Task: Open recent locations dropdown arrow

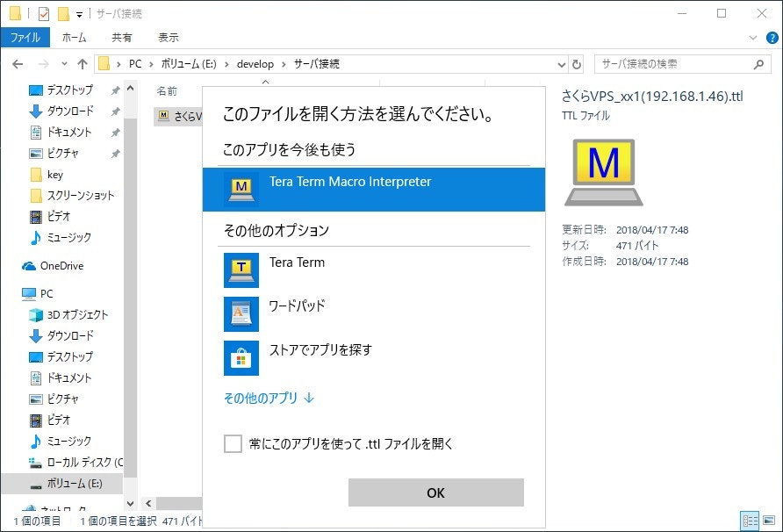Action: tap(64, 64)
